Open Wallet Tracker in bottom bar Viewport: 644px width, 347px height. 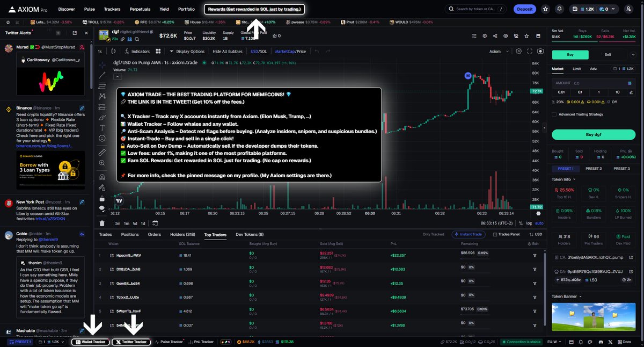click(x=90, y=342)
